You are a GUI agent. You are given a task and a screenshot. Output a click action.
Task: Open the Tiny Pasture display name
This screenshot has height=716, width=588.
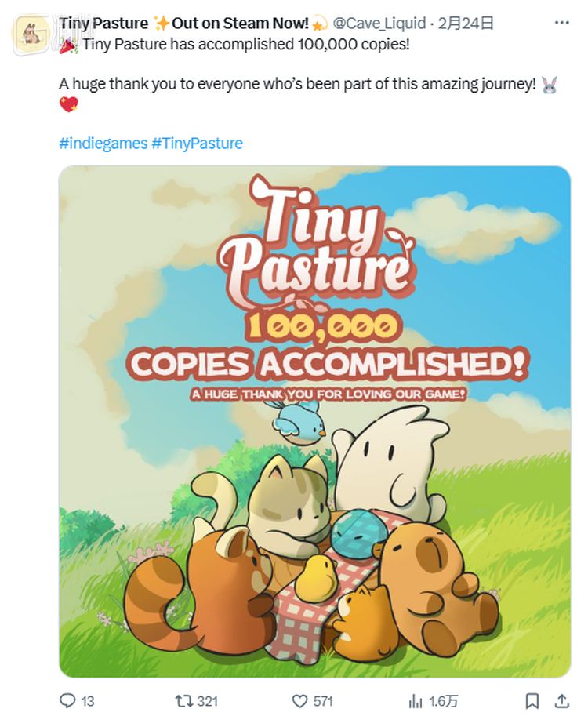103,24
